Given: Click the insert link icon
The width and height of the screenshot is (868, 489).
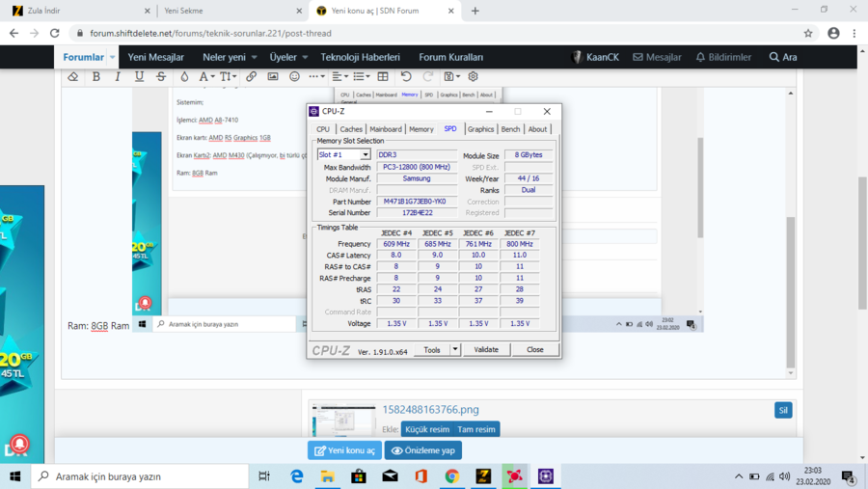Looking at the screenshot, I should [x=252, y=77].
